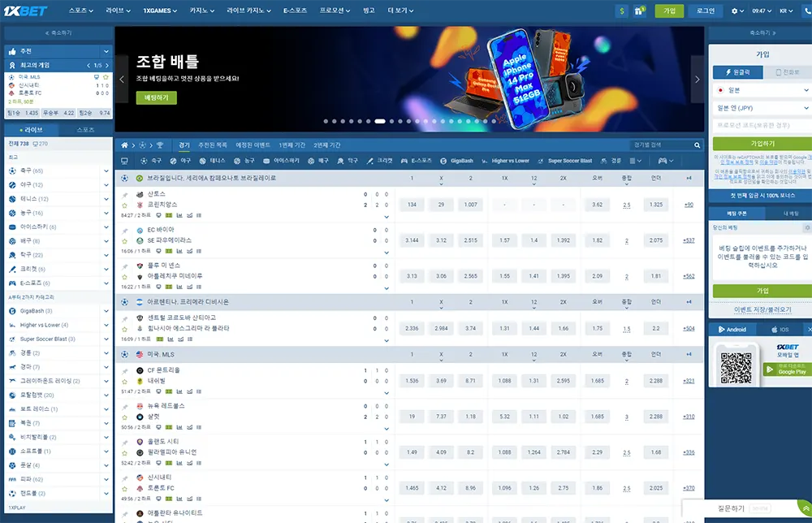This screenshot has width=812, height=523.
Task: Filter by 농구 in sports filter bar
Action: tap(244, 161)
